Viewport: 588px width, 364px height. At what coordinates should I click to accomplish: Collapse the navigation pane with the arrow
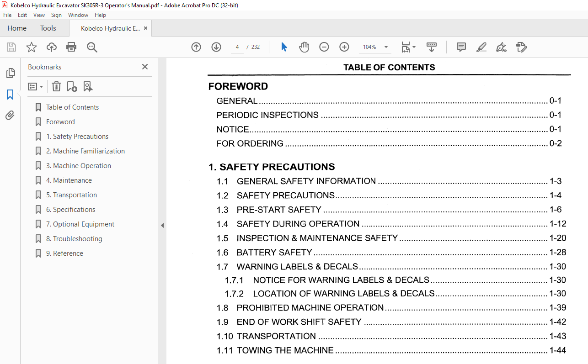(x=162, y=225)
